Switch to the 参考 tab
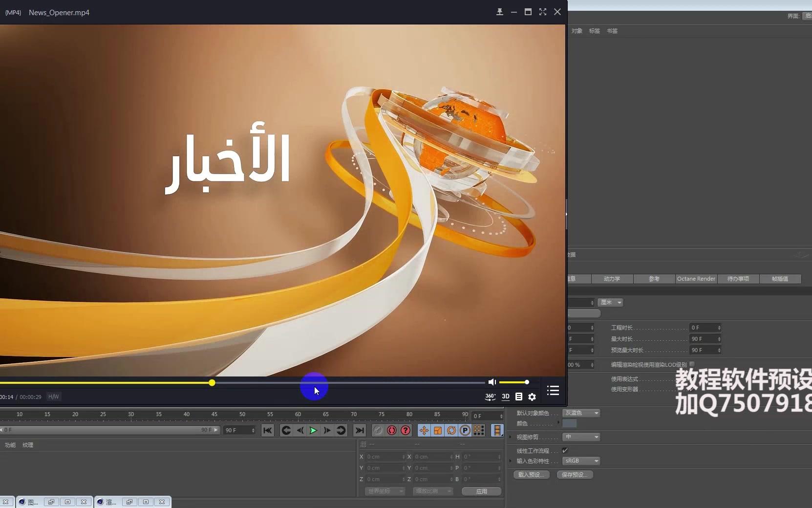Viewport: 812px width, 508px height. 654,279
